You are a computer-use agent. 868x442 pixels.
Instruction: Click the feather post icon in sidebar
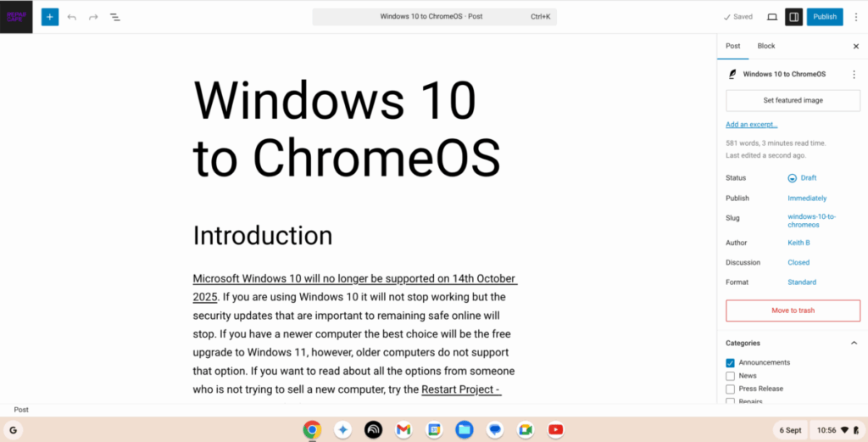732,74
